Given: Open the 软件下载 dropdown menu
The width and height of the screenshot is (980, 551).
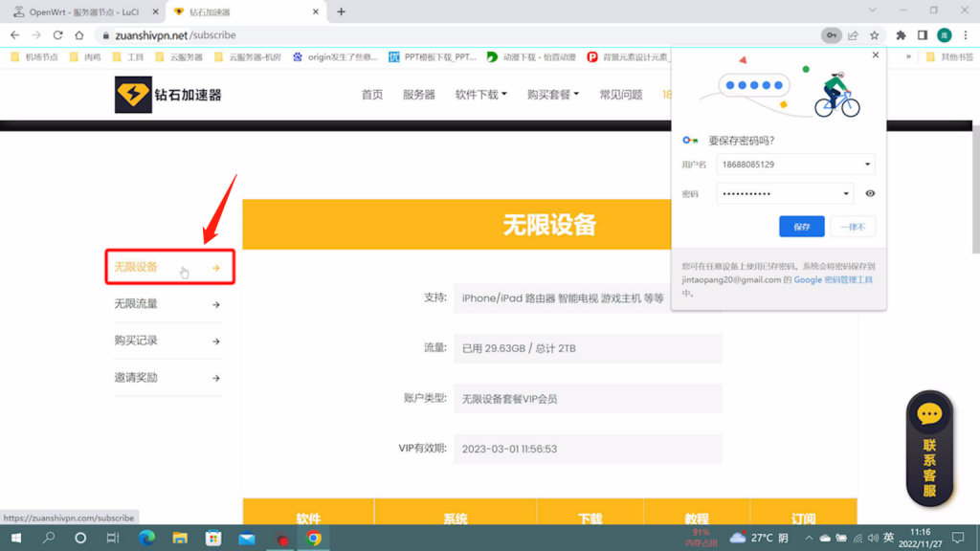Looking at the screenshot, I should pos(480,95).
